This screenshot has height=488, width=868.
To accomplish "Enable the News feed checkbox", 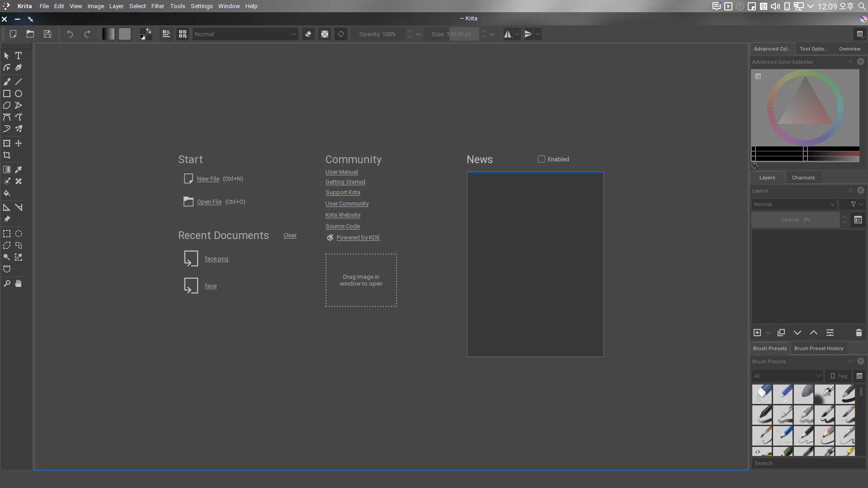I will pos(542,159).
